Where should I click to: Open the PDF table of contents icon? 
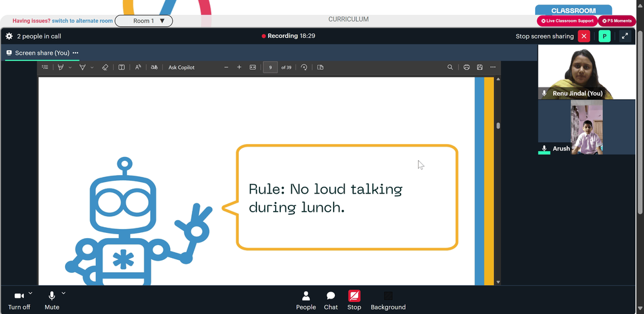tap(45, 67)
